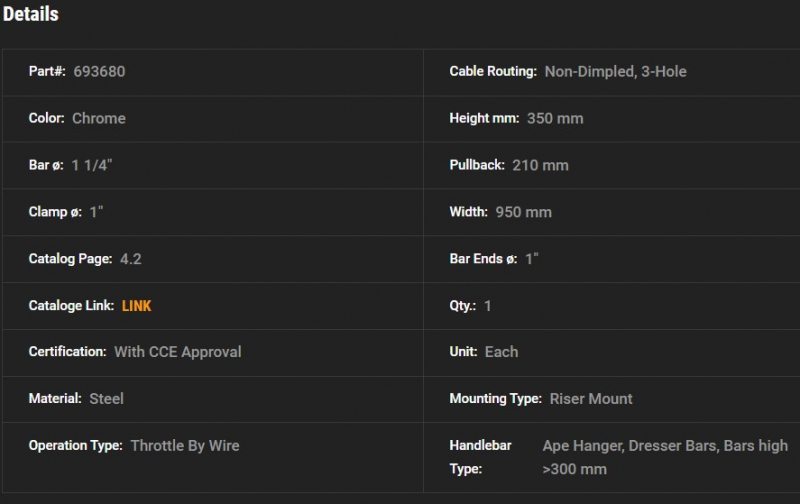Click the Height mm 350 mm value
Viewport: 800px width, 504px height.
[x=555, y=118]
